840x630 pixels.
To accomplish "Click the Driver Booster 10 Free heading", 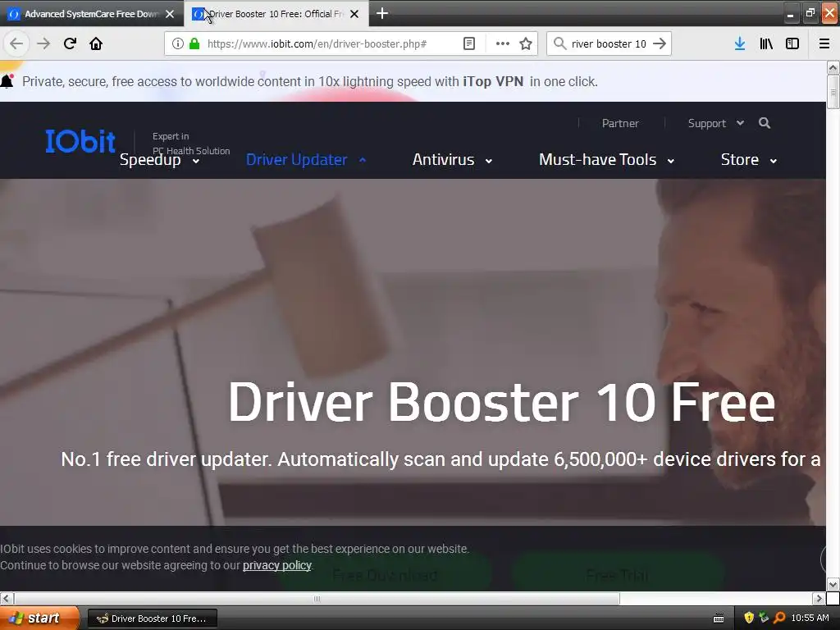I will point(501,402).
